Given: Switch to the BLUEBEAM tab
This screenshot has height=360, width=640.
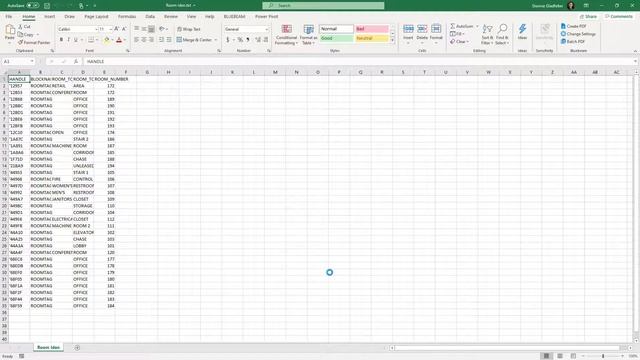Looking at the screenshot, I should [x=234, y=17].
